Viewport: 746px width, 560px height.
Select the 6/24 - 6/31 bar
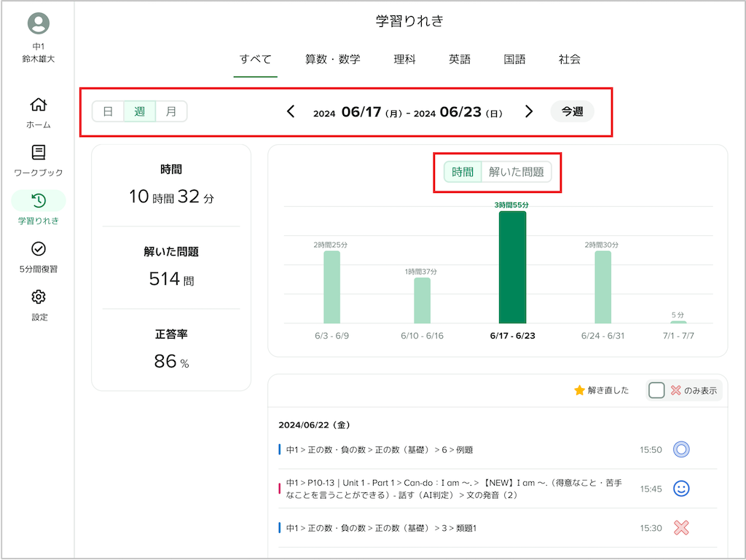tap(602, 287)
